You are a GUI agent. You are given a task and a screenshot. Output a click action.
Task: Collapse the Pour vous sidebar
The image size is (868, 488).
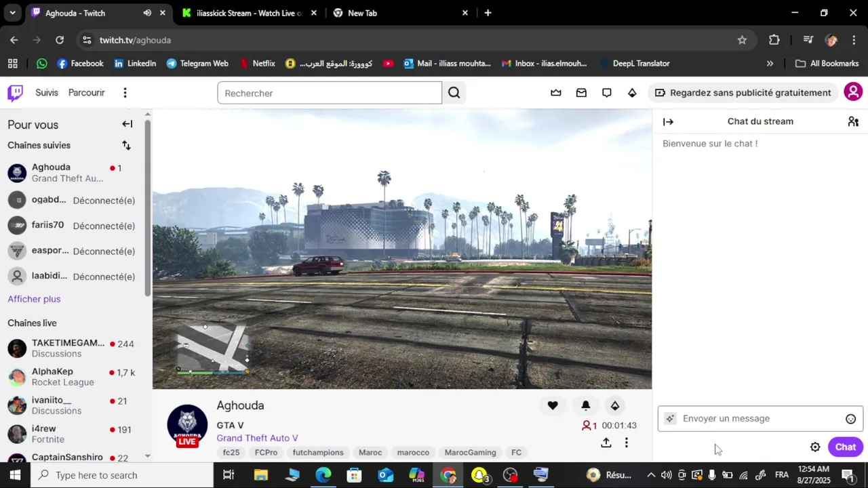[x=127, y=124]
